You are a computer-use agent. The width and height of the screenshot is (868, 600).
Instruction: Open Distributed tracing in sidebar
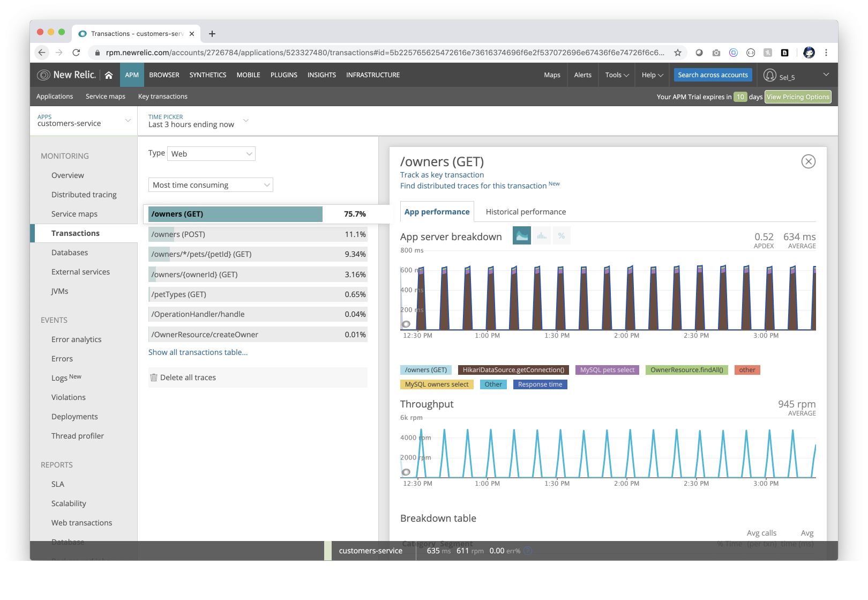point(84,195)
